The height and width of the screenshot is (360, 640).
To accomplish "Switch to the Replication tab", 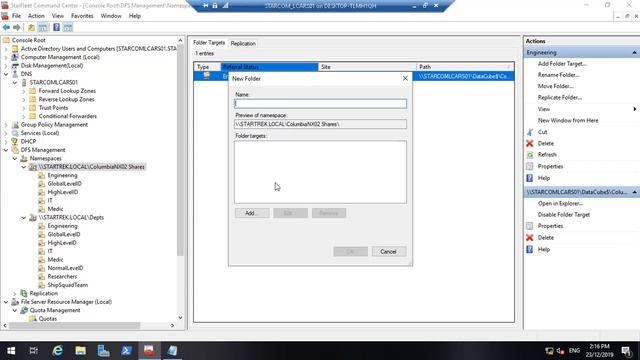I will pos(243,43).
